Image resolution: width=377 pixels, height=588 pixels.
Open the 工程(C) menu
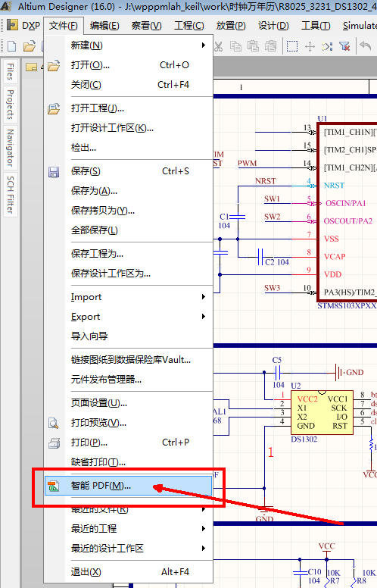click(x=188, y=26)
